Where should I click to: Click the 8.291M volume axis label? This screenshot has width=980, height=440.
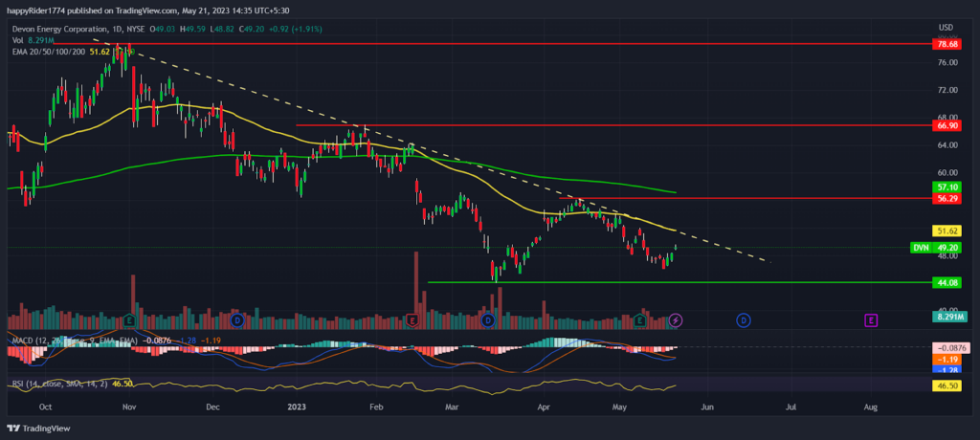click(948, 318)
